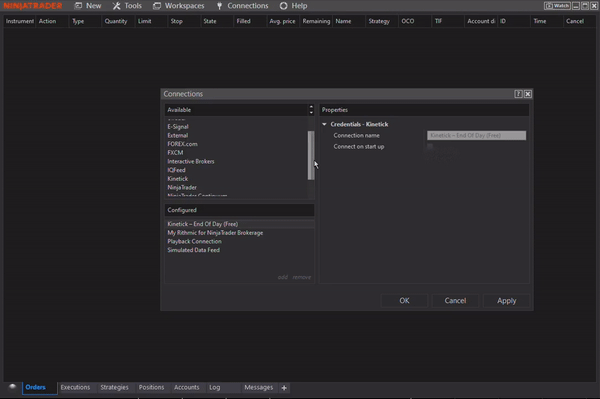Select Playback Connection in Configured list
This screenshot has width=600, height=399.
(x=194, y=241)
